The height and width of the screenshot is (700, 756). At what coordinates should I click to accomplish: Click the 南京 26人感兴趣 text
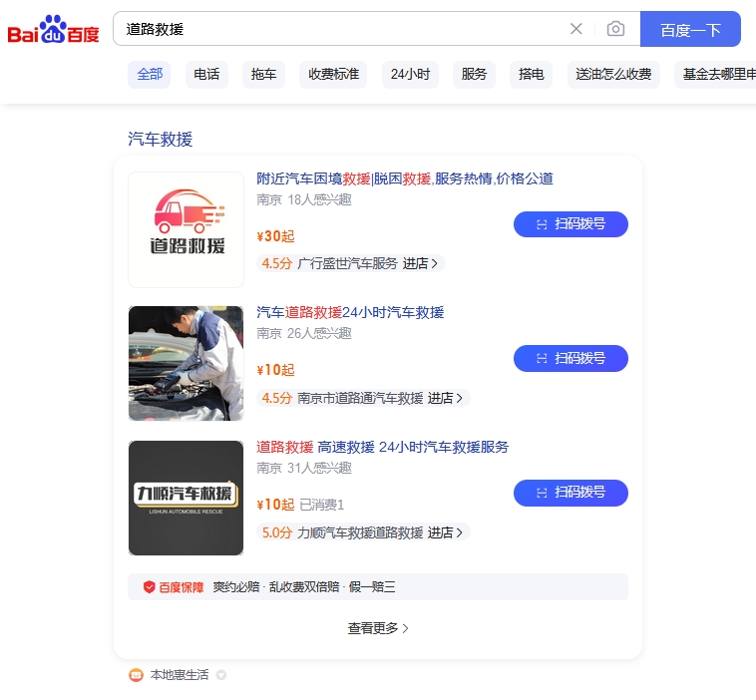pyautogui.click(x=304, y=334)
